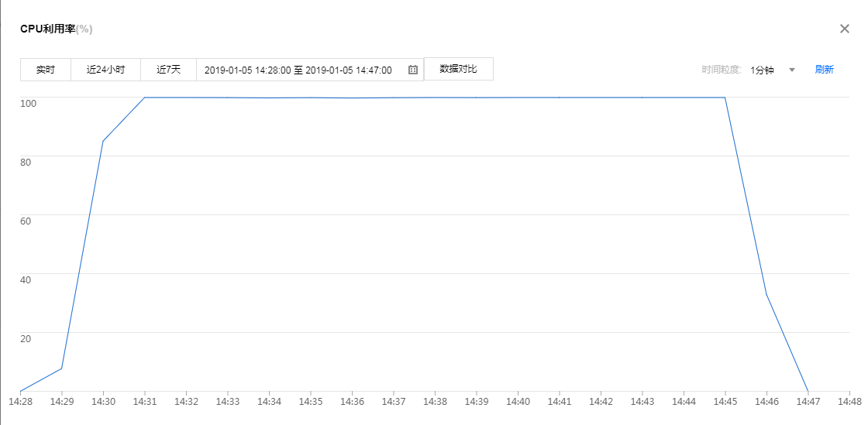
Task: Click the 14:46 data point on decline
Action: pyautogui.click(x=766, y=294)
